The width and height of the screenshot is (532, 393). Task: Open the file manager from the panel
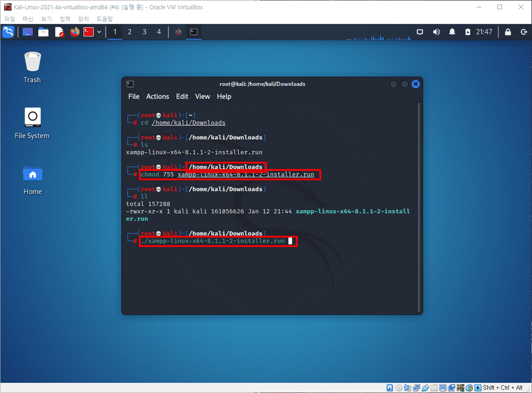(43, 32)
